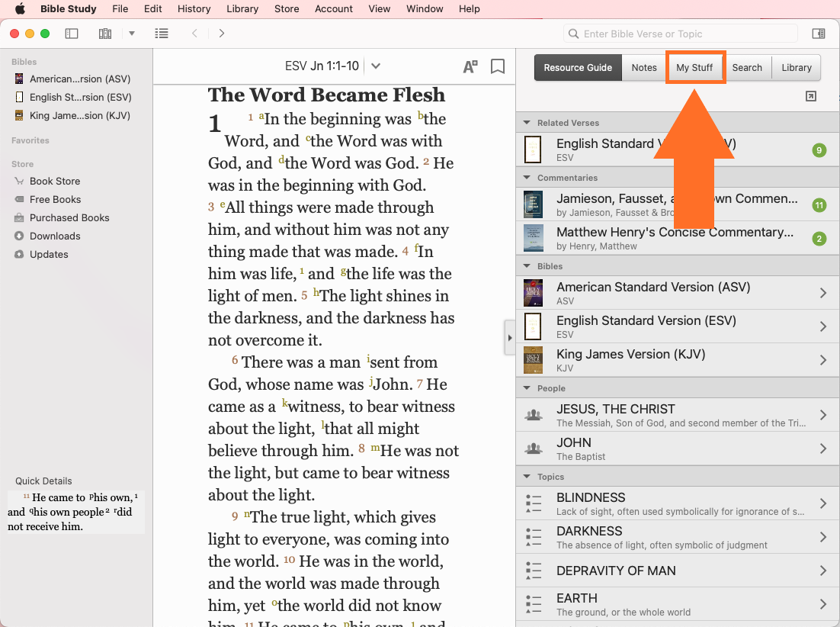This screenshot has width=840, height=627.
Task: Collapse the side panel with the divider arrow
Action: click(x=509, y=338)
